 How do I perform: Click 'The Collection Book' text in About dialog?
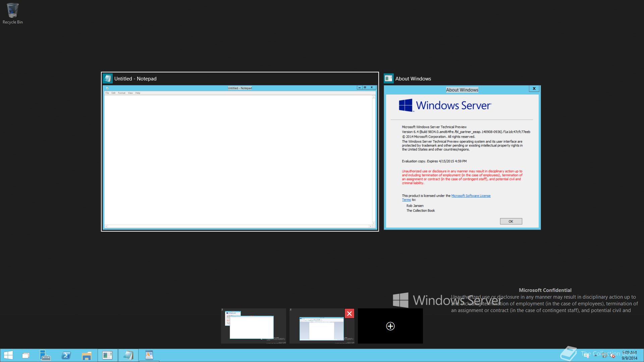point(421,210)
